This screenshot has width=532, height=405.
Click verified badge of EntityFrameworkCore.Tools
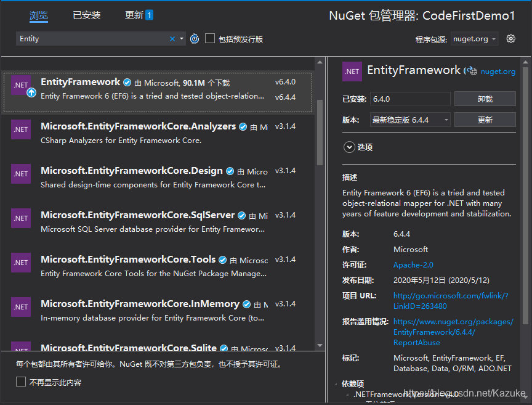(x=222, y=260)
